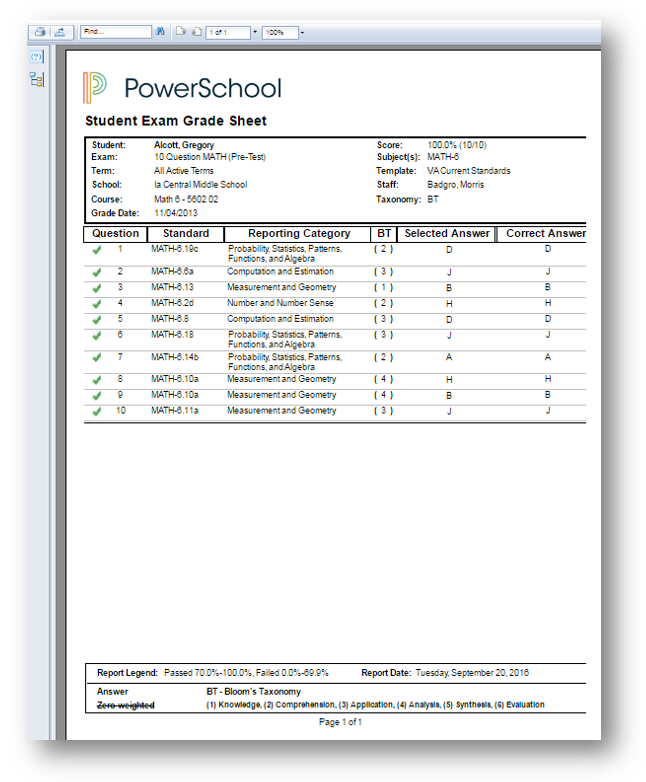Open the group tree icon
The image size is (646, 782).
tap(37, 80)
